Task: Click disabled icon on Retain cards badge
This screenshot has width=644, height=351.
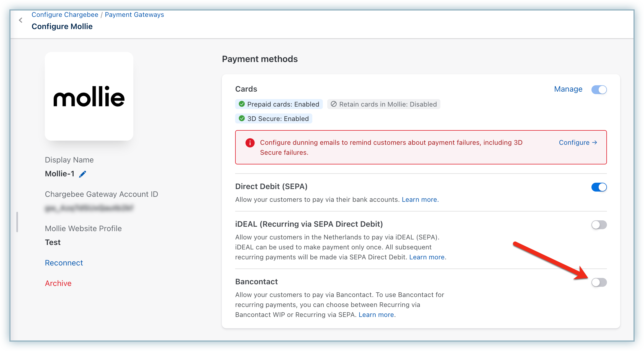Action: 334,104
